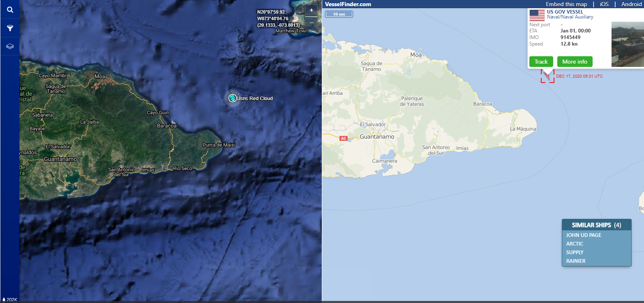644x303 pixels.
Task: Click the Track button
Action: [541, 62]
